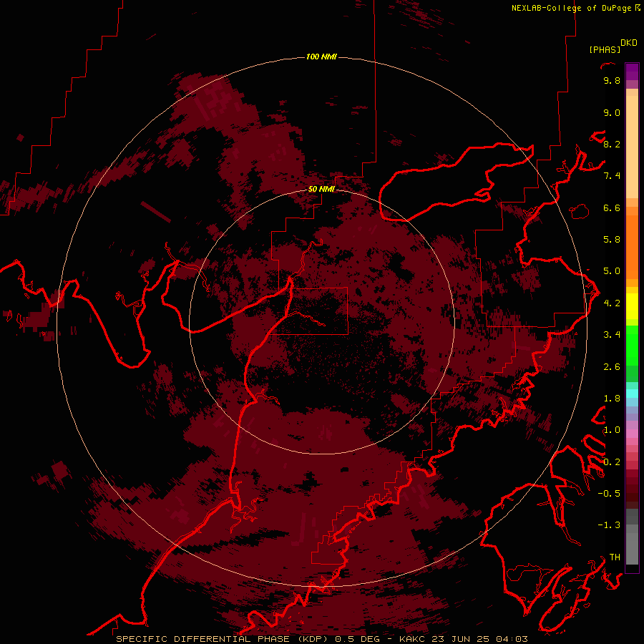Click the cyan segment of the color bar
This screenshot has width=644, height=644.
(632, 394)
